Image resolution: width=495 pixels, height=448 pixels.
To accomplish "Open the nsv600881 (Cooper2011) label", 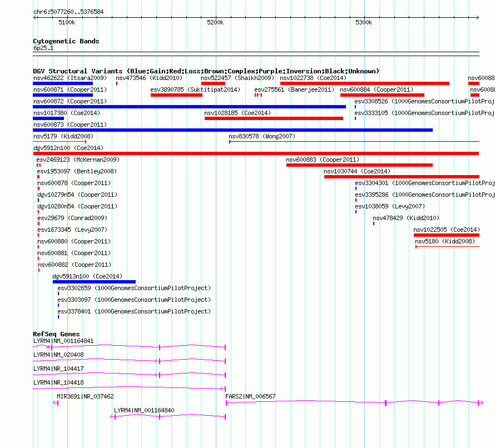I will pyautogui.click(x=74, y=253).
